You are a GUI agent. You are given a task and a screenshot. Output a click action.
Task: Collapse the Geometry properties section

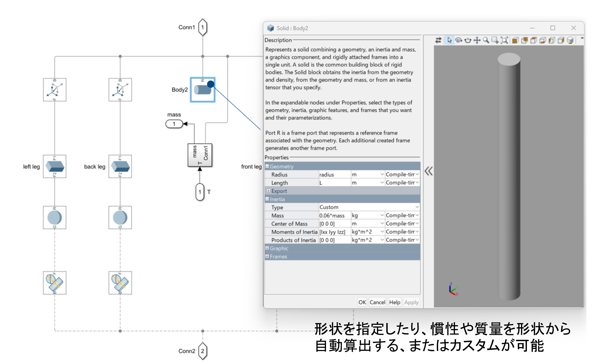click(267, 166)
